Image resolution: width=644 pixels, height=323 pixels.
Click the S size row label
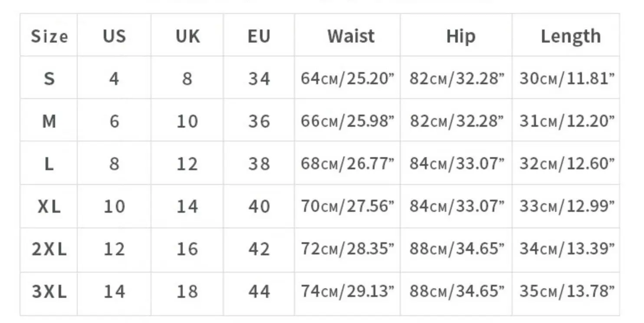[x=49, y=79]
